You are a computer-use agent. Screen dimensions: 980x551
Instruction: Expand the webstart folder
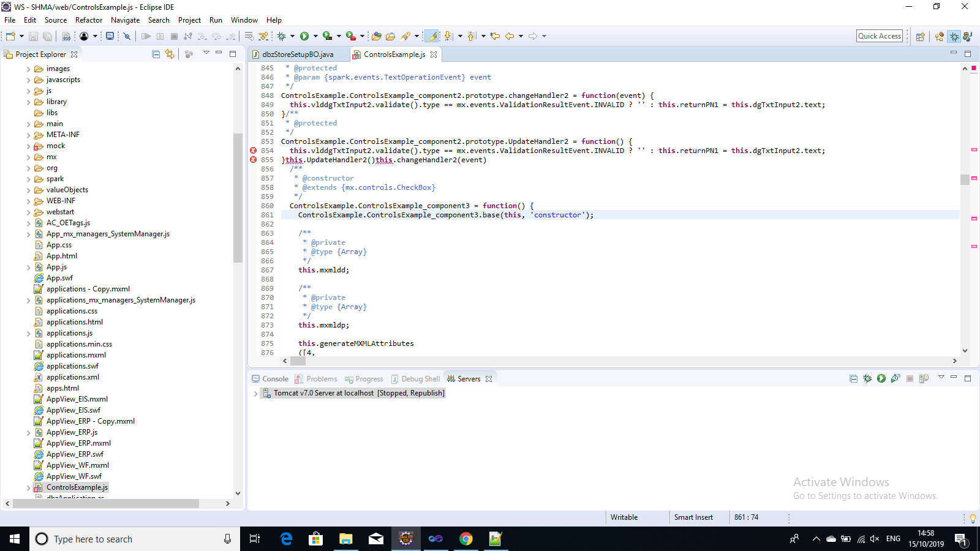(x=28, y=211)
